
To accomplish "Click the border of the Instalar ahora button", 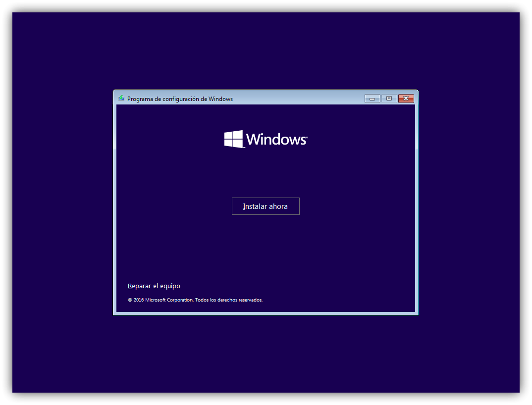I will point(266,198).
